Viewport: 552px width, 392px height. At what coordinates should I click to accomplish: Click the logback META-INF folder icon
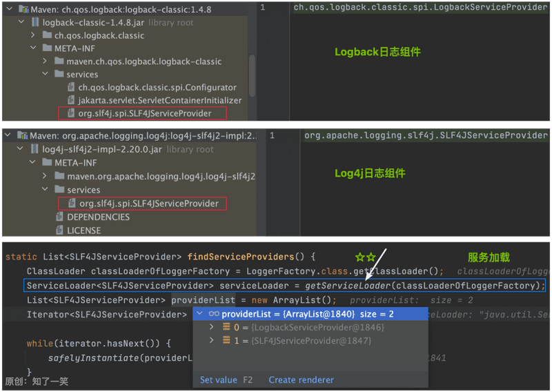click(x=47, y=48)
